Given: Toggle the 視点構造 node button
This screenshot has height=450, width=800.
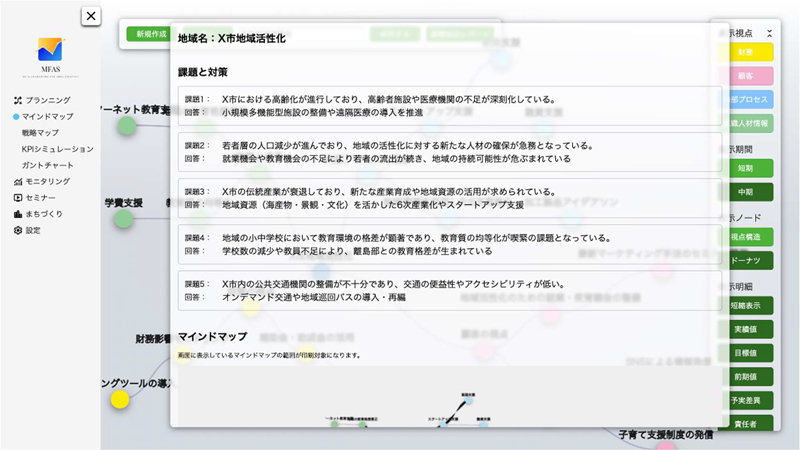Looking at the screenshot, I should 745,237.
